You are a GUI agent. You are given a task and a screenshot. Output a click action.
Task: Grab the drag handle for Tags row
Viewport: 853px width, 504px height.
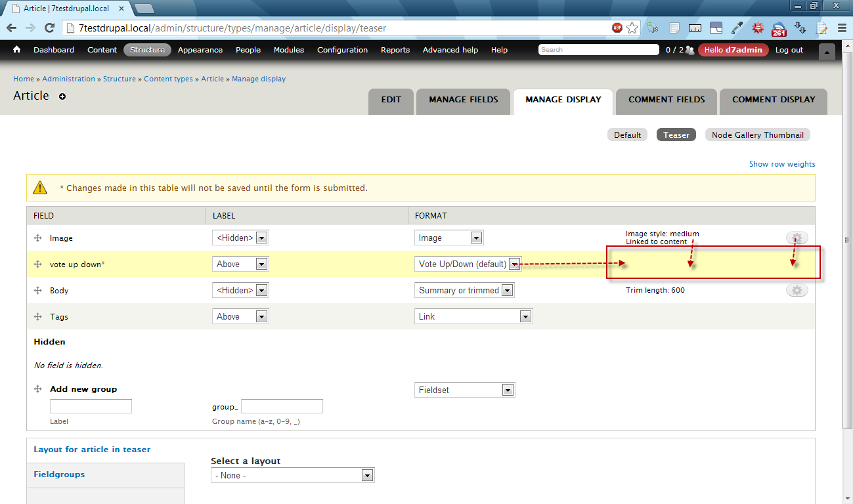(x=38, y=316)
